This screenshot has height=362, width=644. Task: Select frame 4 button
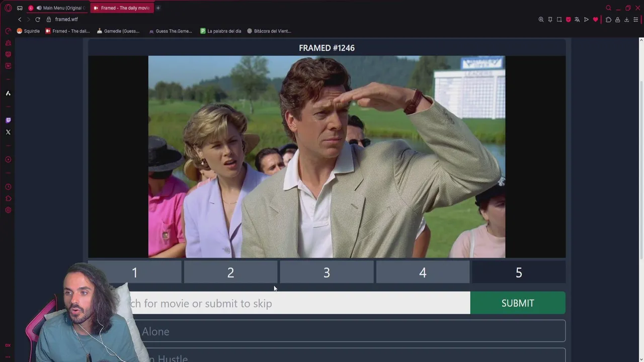click(x=423, y=272)
